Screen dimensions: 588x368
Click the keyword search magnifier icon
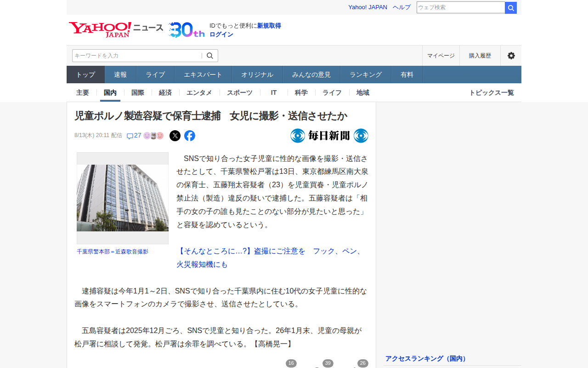(x=210, y=56)
